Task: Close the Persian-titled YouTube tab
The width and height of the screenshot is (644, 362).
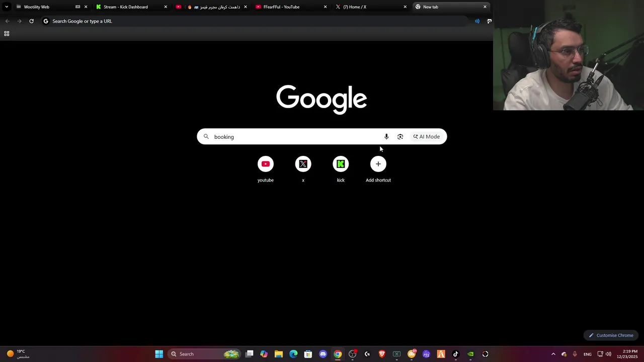Action: point(246,7)
